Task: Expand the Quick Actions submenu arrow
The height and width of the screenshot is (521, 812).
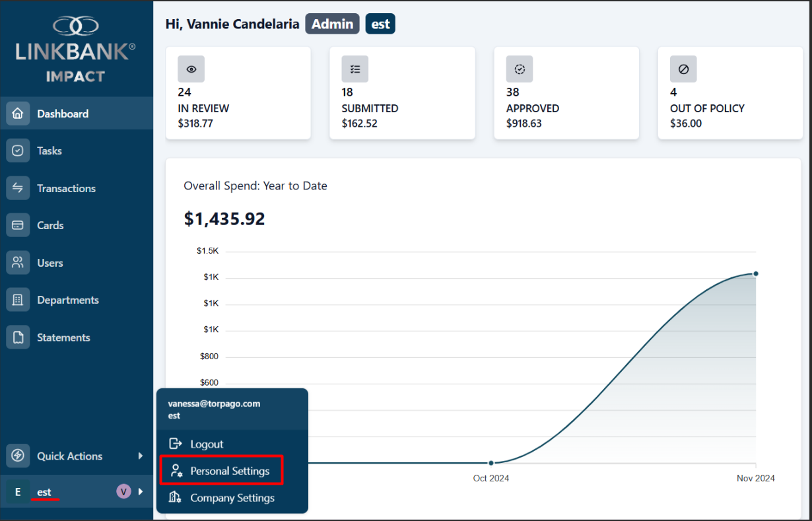Action: [x=140, y=456]
